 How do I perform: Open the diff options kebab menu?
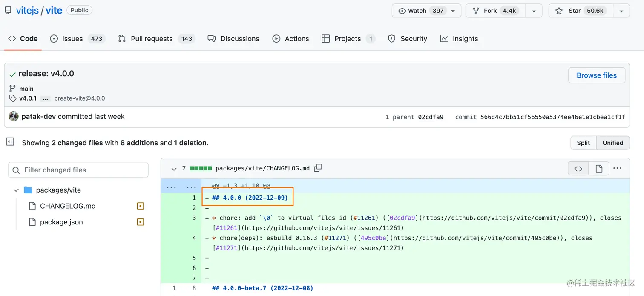(x=617, y=168)
